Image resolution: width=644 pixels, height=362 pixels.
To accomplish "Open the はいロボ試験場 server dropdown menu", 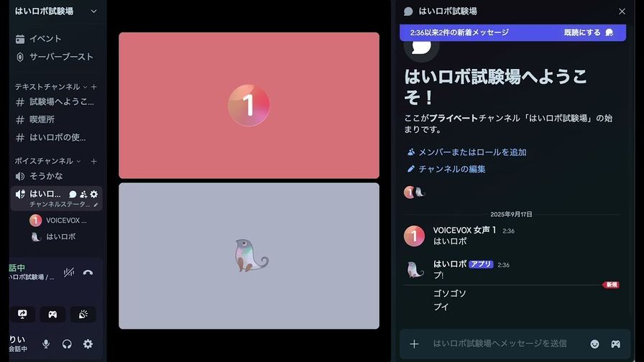I will pyautogui.click(x=56, y=11).
